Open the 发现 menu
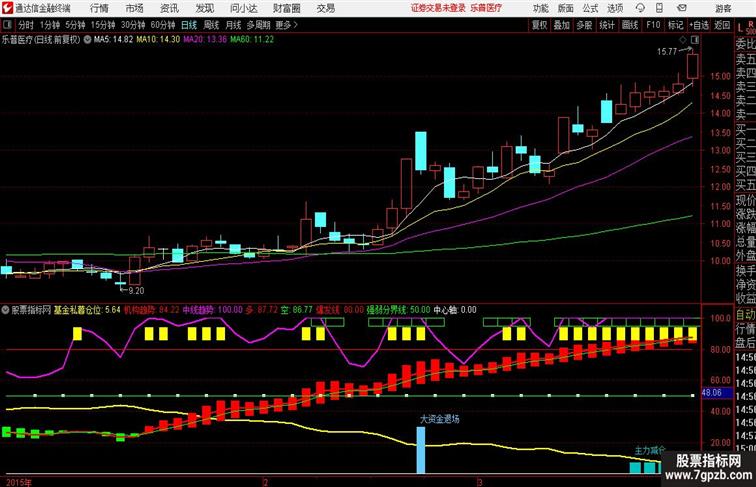Screen dimensions: 756x487 [204, 8]
